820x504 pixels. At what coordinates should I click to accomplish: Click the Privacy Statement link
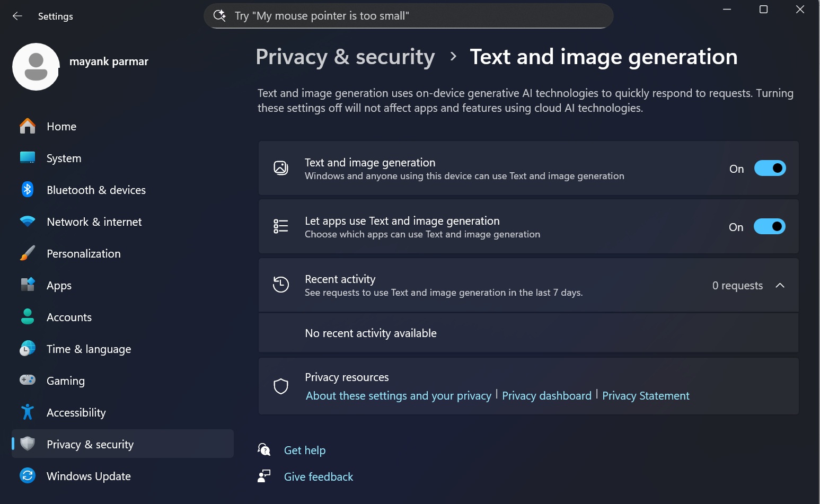646,396
